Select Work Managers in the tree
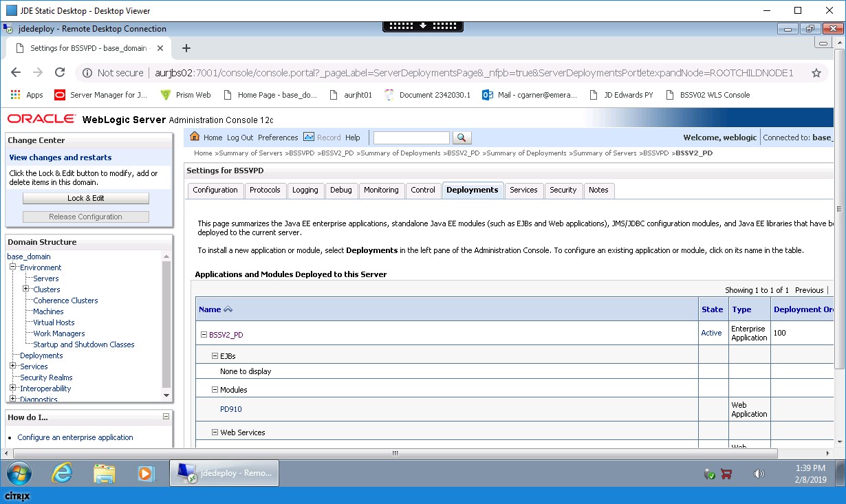This screenshot has height=504, width=846. click(x=59, y=333)
